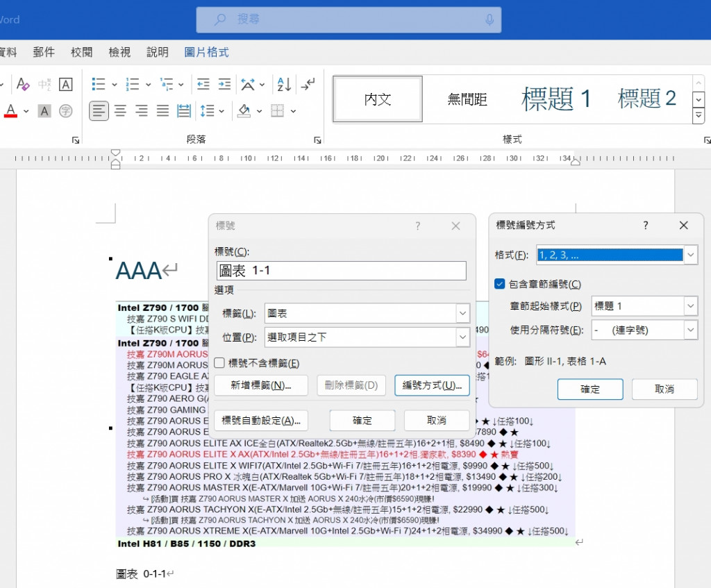Open Asian layout text options icon
The image size is (711, 588).
[x=248, y=84]
